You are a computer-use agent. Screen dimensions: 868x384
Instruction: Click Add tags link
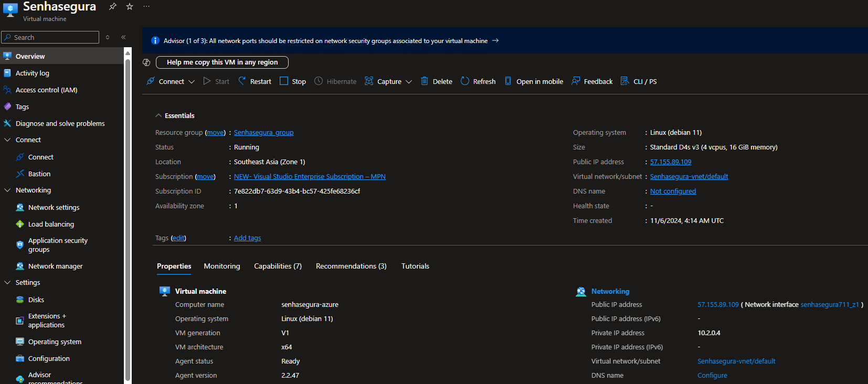(x=247, y=238)
